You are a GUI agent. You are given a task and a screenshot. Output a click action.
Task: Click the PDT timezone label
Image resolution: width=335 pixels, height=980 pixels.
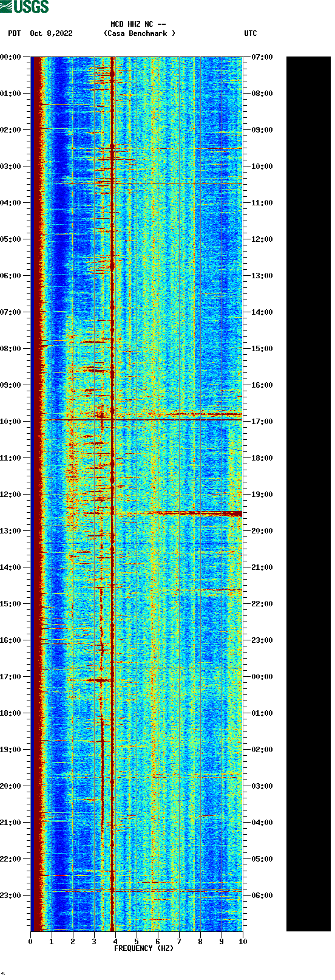coord(15,33)
